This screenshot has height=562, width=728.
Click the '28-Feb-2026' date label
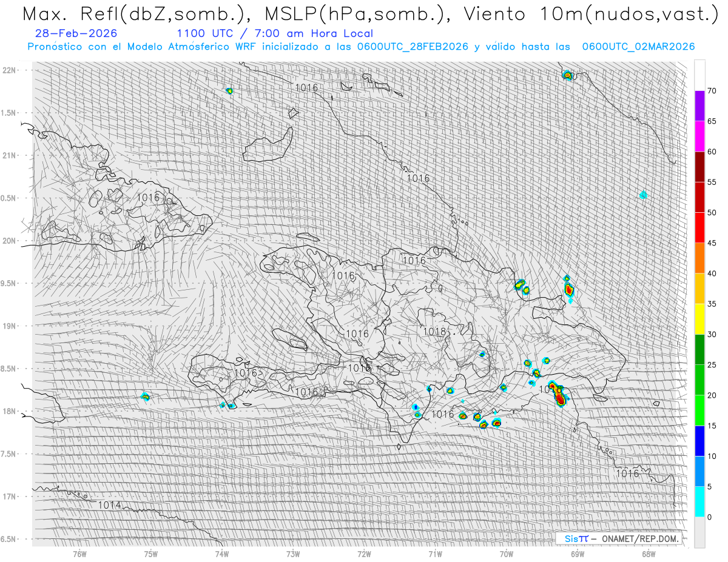click(x=76, y=33)
